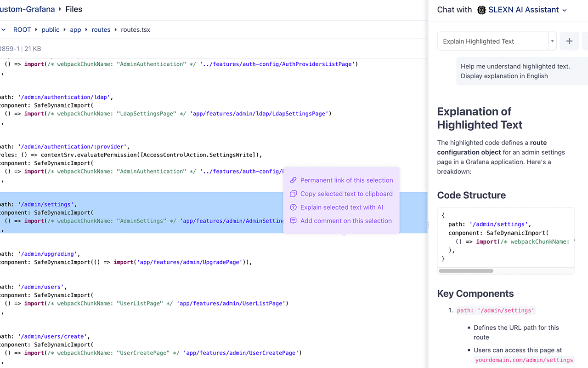Choose Copy selected text to clipboard
The width and height of the screenshot is (588, 368).
click(x=346, y=194)
